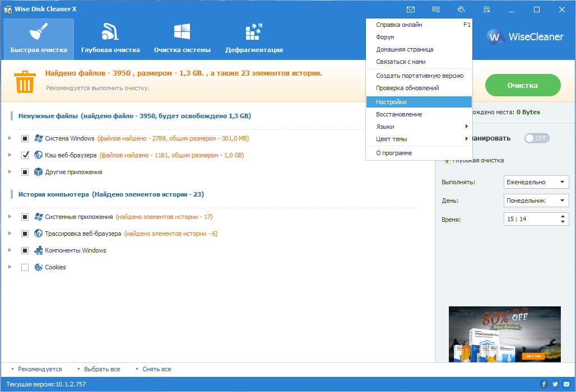Open the main menu list icon
Image resolution: width=576 pixels, height=392 pixels.
(x=487, y=10)
